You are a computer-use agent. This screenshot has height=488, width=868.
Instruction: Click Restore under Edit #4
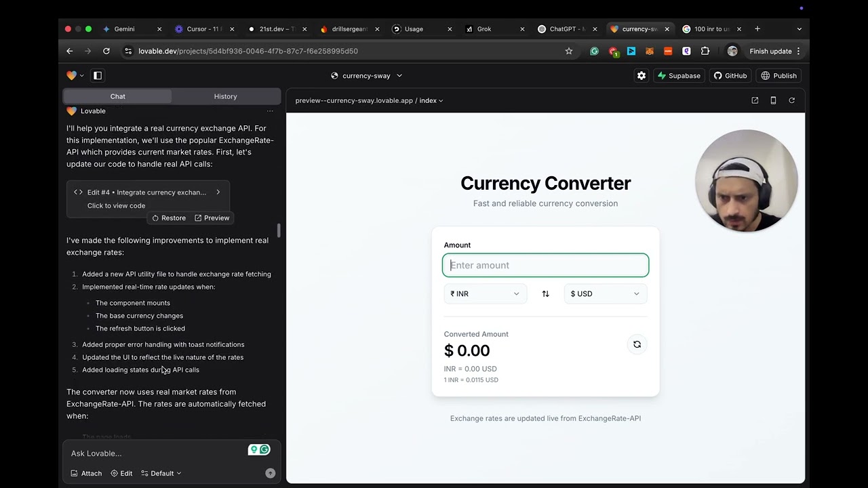coord(169,218)
